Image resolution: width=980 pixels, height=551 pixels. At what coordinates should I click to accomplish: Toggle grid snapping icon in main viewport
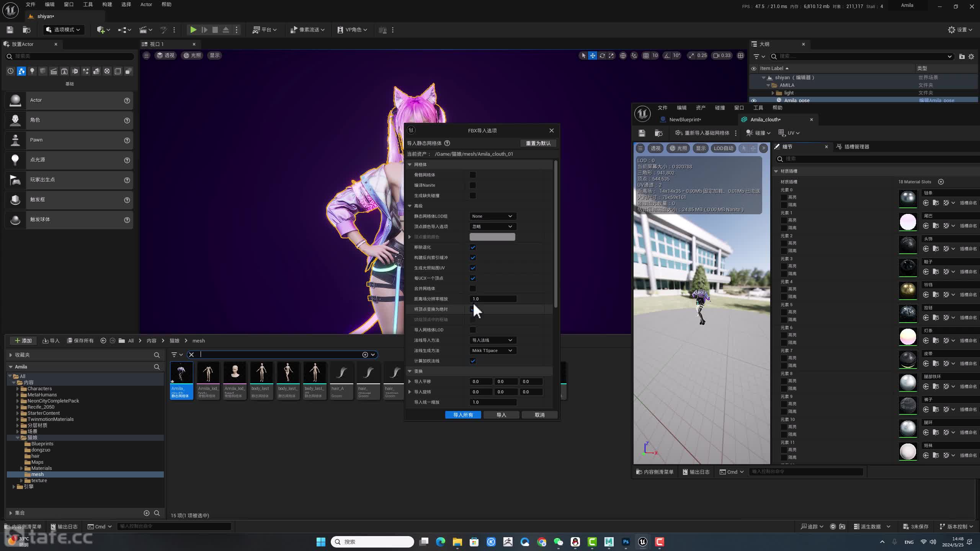[x=646, y=55]
